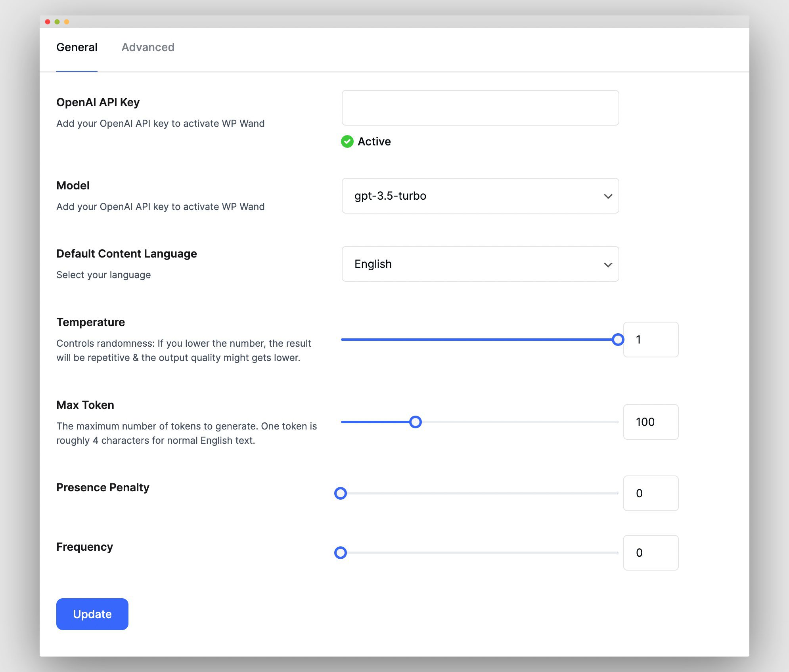The height and width of the screenshot is (672, 789).
Task: Click the "Default Content Language" heading label
Action: [126, 254]
